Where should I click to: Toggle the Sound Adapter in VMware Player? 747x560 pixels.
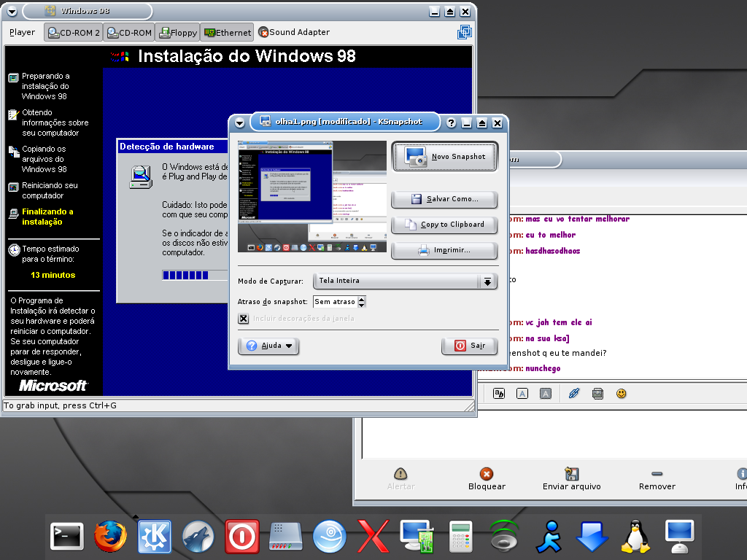click(x=294, y=32)
